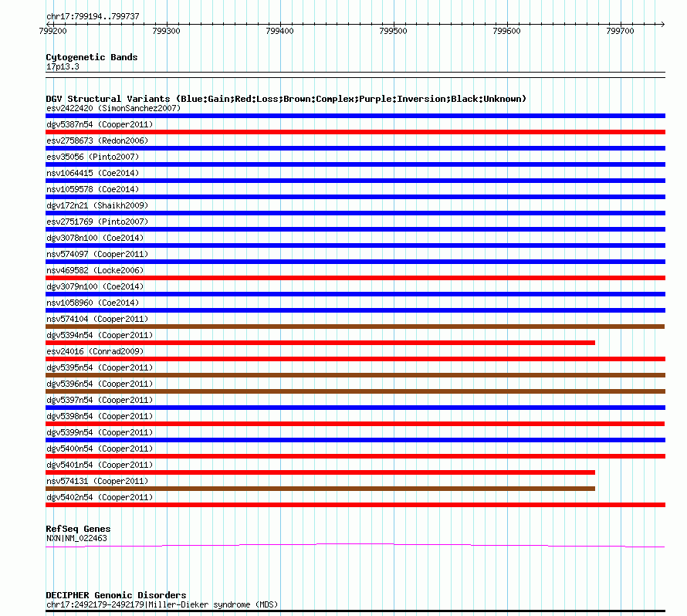Open the Cytogenetic Bands track title

92,57
